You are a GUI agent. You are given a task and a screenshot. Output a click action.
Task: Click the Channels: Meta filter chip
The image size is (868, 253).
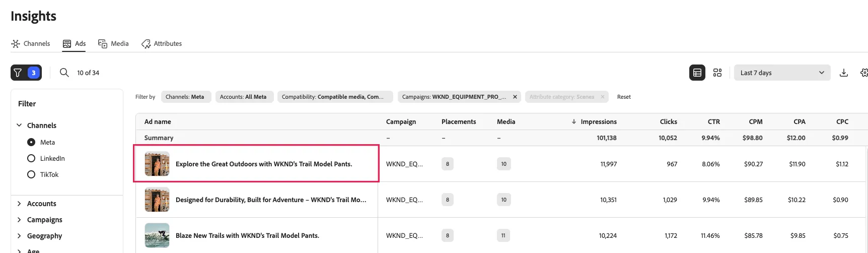186,97
